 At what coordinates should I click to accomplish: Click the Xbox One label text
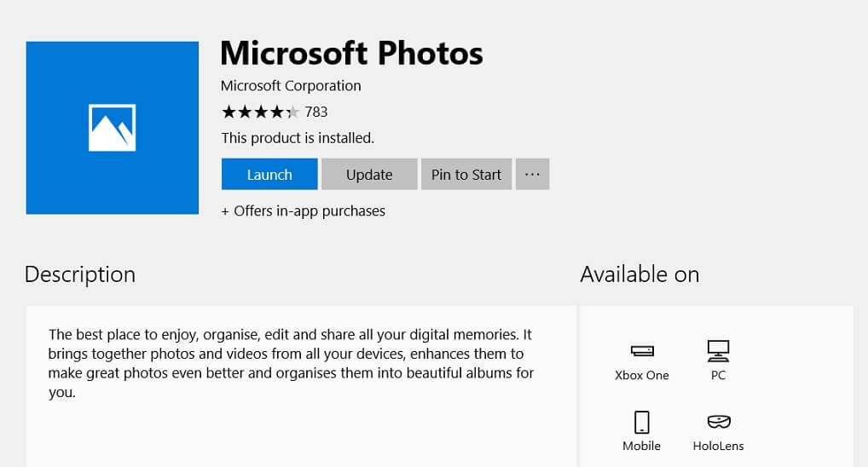click(x=642, y=375)
